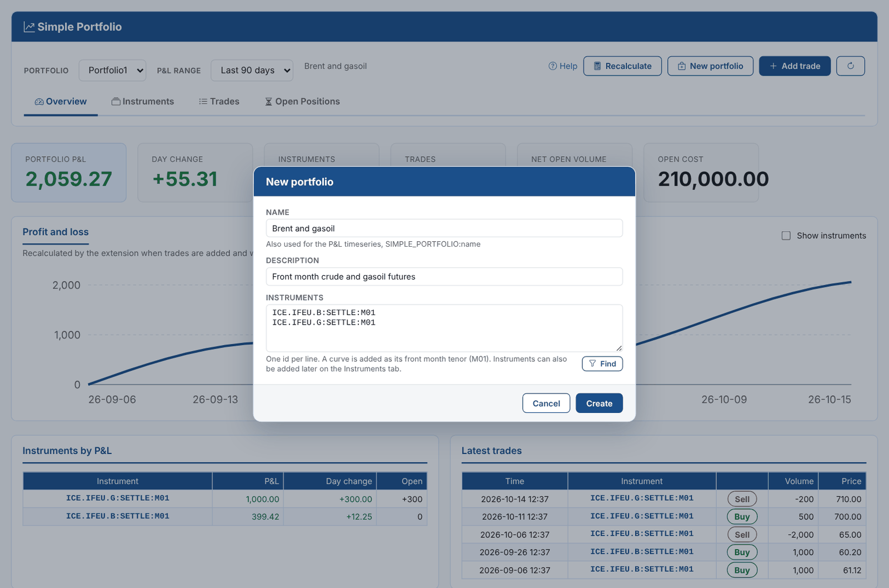Click ICE.IFEU.B:SETTLE:M01 in Instruments by P&L table

pyautogui.click(x=118, y=516)
